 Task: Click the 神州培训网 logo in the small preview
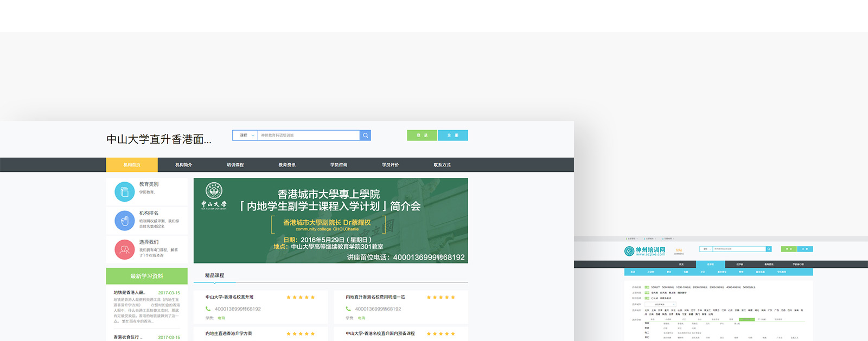645,251
